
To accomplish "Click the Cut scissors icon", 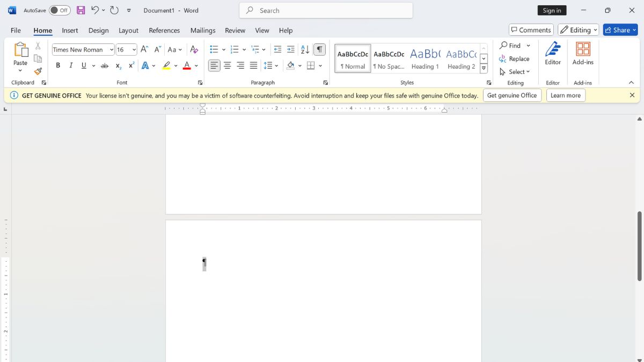I will [x=38, y=46].
